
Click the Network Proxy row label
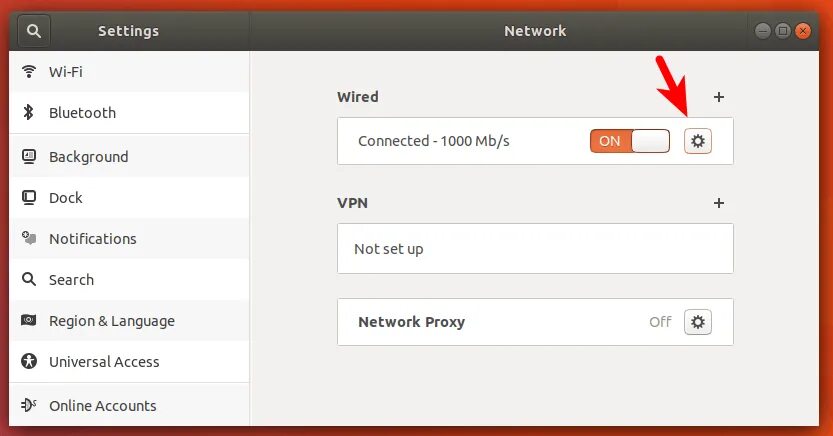[x=412, y=322]
